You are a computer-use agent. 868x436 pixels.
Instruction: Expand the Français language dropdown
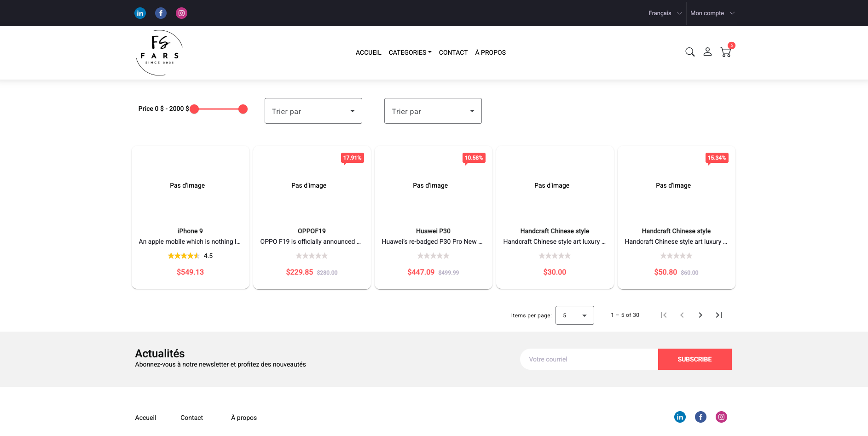click(x=665, y=13)
